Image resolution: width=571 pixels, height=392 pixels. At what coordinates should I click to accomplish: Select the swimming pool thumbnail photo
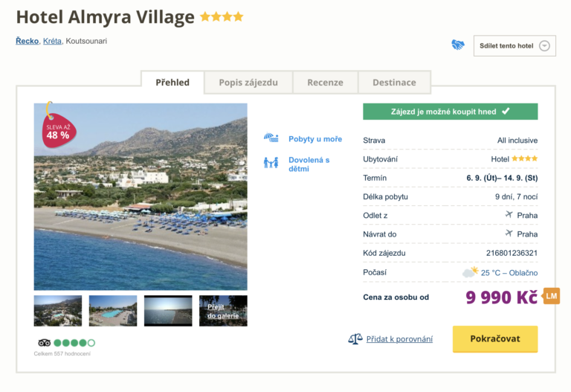click(113, 311)
